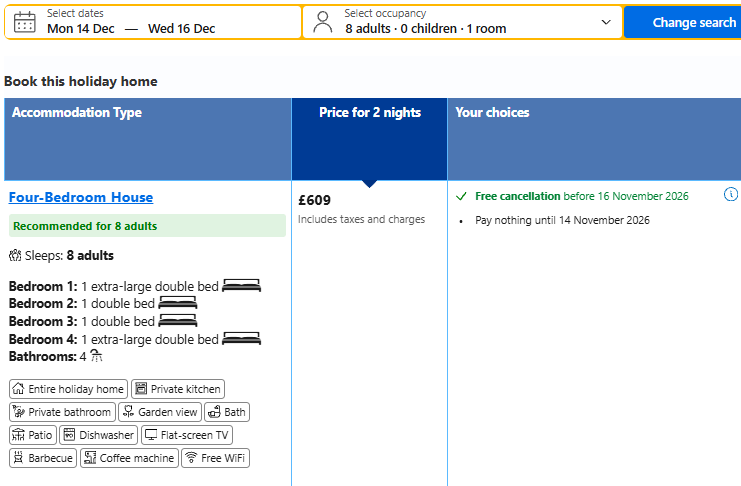Click the Change search button

(683, 22)
